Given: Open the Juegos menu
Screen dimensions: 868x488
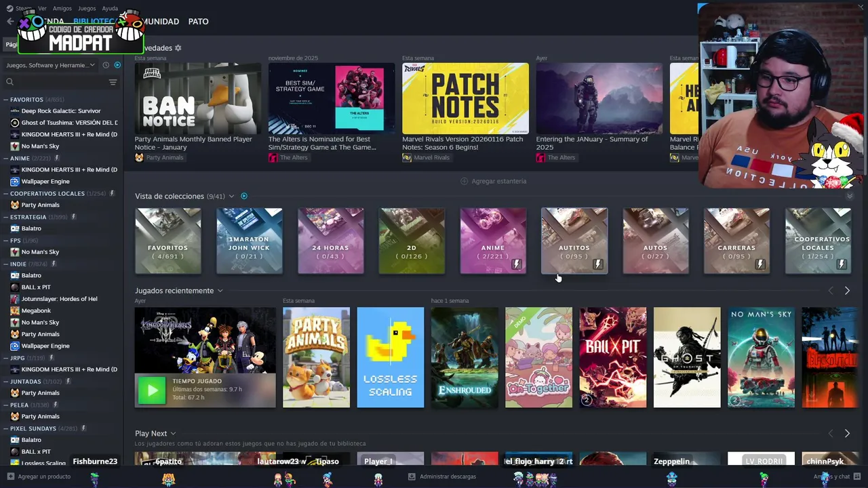Looking at the screenshot, I should tap(87, 8).
